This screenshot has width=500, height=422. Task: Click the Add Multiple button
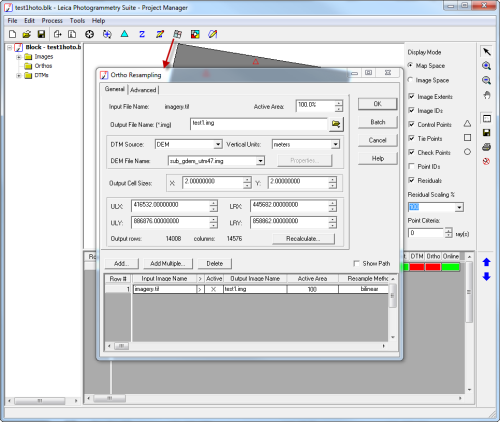click(168, 263)
